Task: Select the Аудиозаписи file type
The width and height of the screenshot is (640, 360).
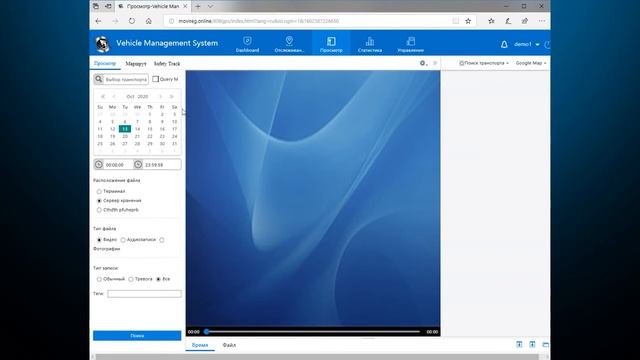Action: [x=123, y=240]
